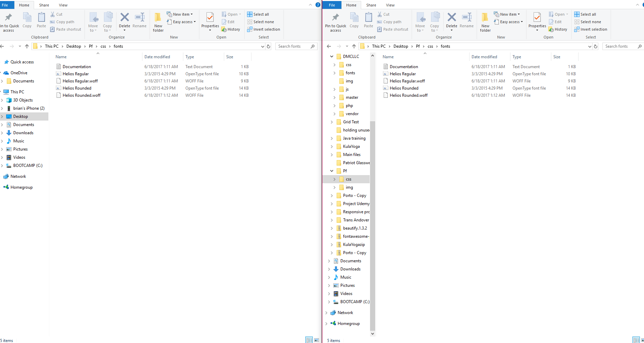This screenshot has height=343, width=644.
Task: Click New folder in the right window ribbon
Action: pyautogui.click(x=486, y=22)
